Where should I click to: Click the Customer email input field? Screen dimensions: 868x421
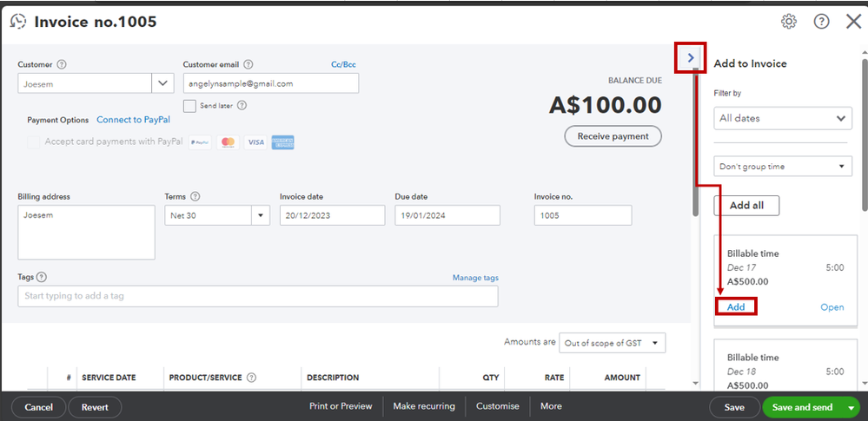pyautogui.click(x=271, y=83)
